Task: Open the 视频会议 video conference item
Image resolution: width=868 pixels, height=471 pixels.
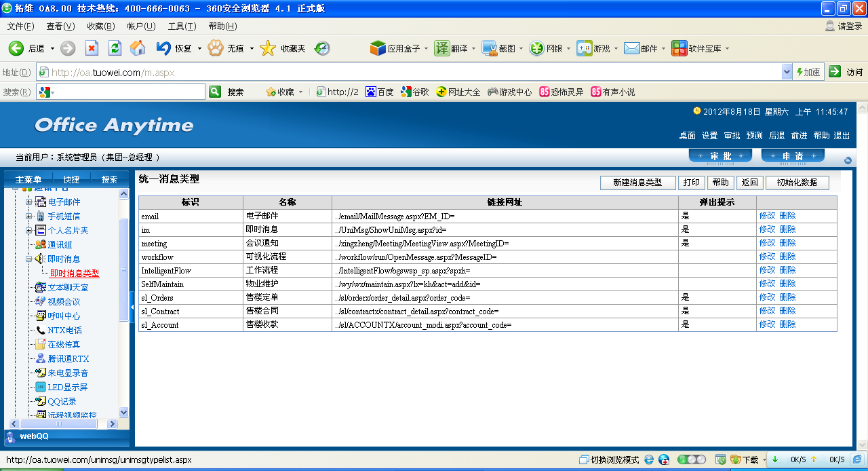Action: click(64, 301)
